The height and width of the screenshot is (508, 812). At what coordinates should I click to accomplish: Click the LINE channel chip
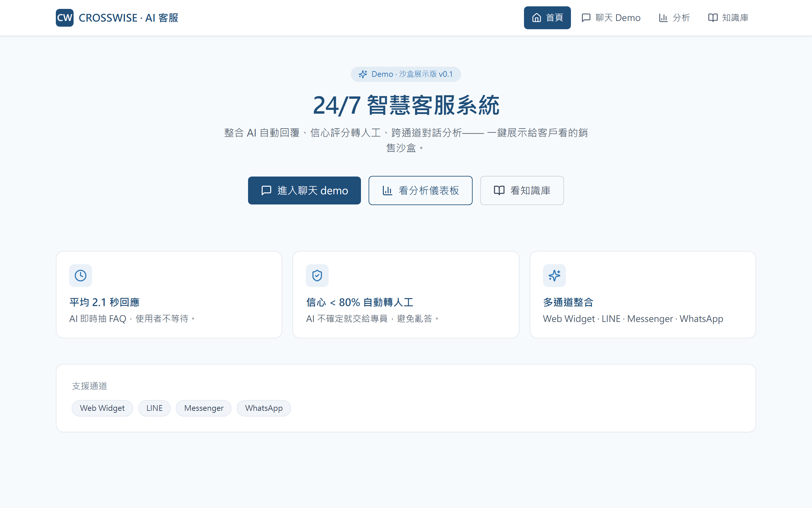click(x=154, y=408)
